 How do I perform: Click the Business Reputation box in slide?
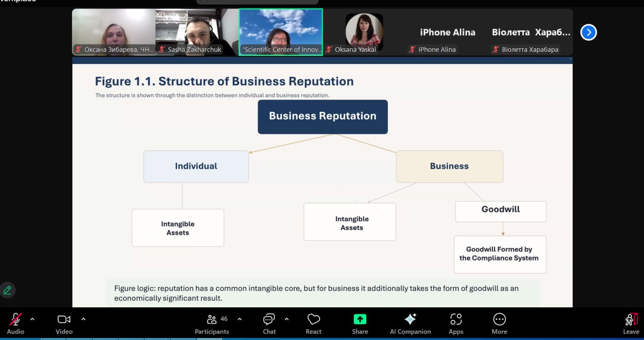[323, 117]
